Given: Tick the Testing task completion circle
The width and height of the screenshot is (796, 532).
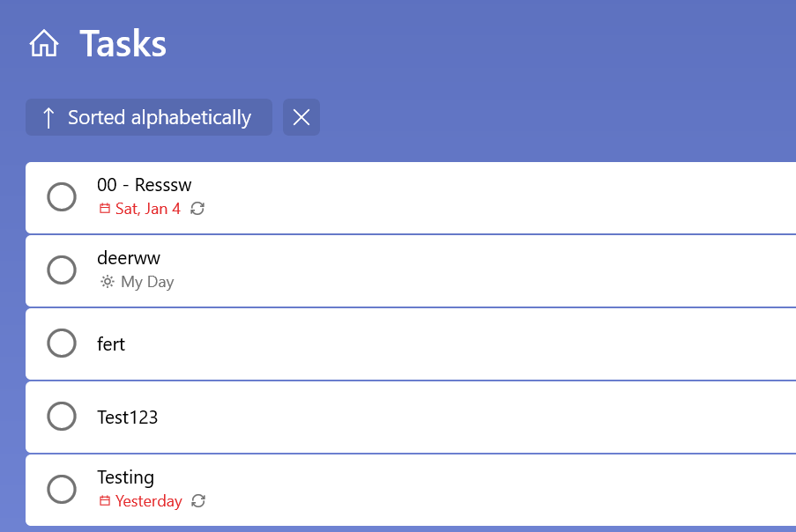Looking at the screenshot, I should (x=61, y=490).
